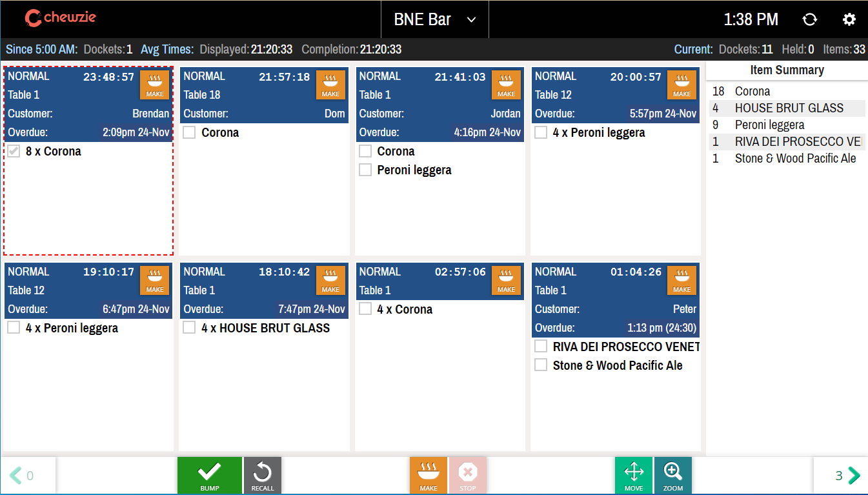Click overdue time 5:57pm 24-Nov
Viewport: 868px width, 495px height.
[x=663, y=114]
